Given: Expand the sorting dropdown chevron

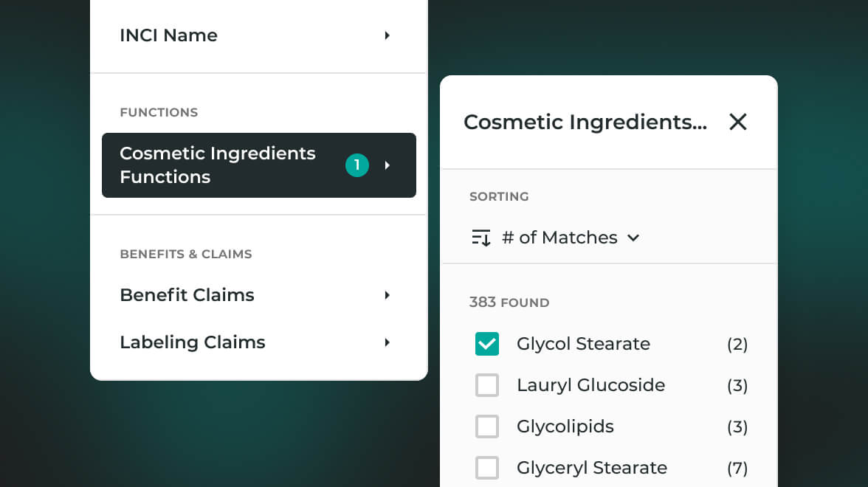Looking at the screenshot, I should coord(633,238).
